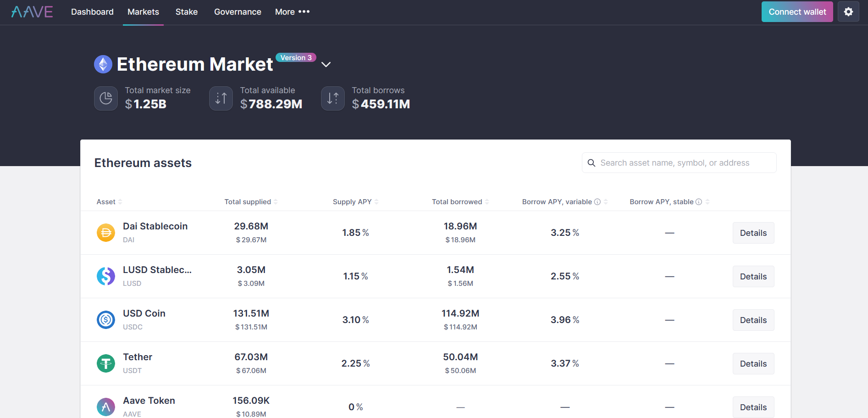The height and width of the screenshot is (418, 868).
Task: Click the 2.55% variable borrow APY
Action: click(565, 276)
